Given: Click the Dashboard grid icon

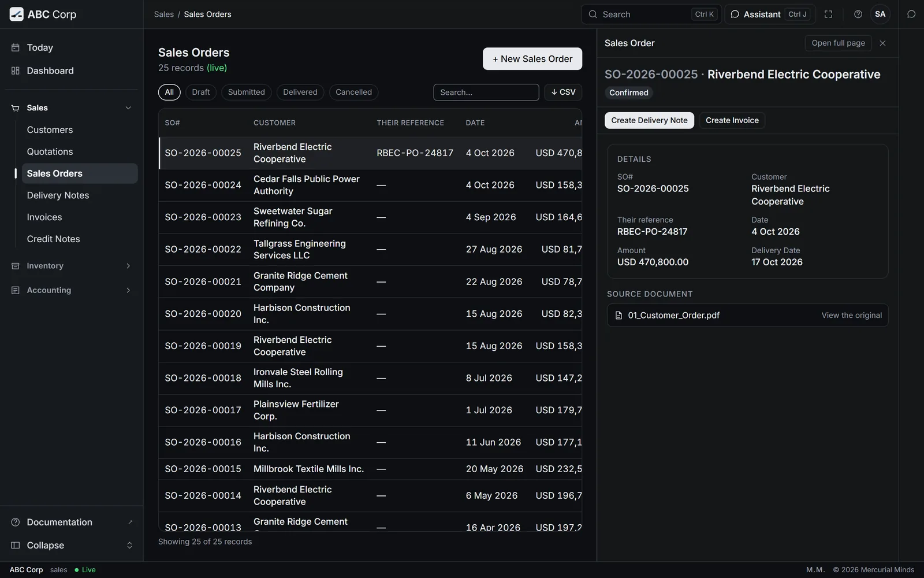Looking at the screenshot, I should 16,71.
